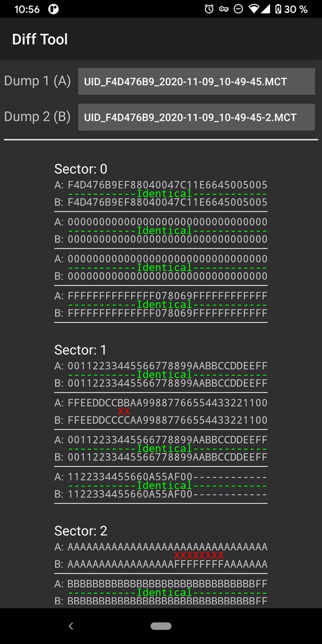Image resolution: width=322 pixels, height=644 pixels.
Task: Select file UID_F4D476B9_2020-11-09_10-49-45.MCT
Action: pyautogui.click(x=196, y=81)
